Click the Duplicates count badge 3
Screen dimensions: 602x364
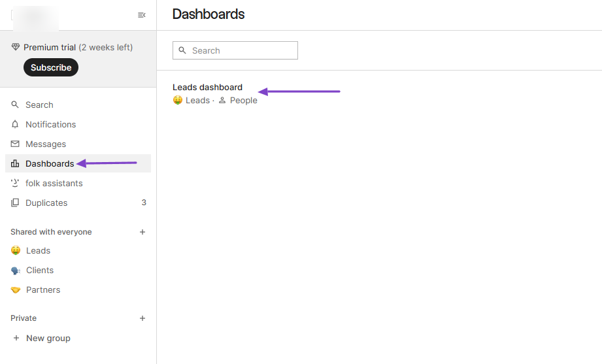144,203
